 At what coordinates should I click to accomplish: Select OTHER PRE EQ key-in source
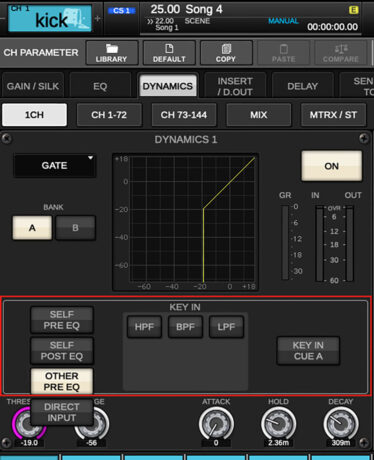pyautogui.click(x=62, y=381)
